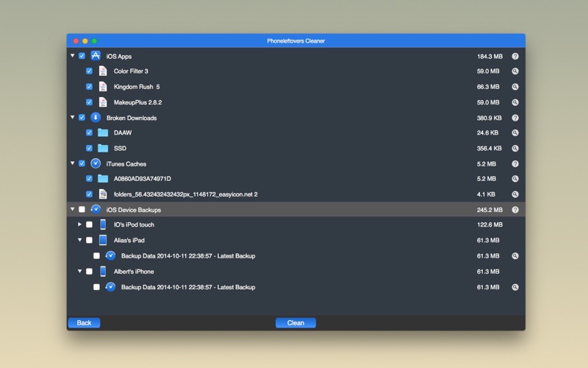Click the Kingdom Rush 5 file icon
This screenshot has height=368, width=588.
(103, 87)
